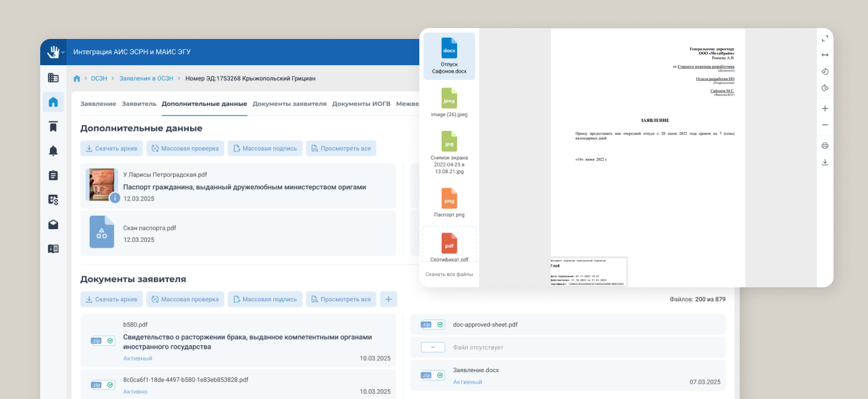This screenshot has width=868, height=399.
Task: Rotate the document counterclockwise
Action: 825,72
